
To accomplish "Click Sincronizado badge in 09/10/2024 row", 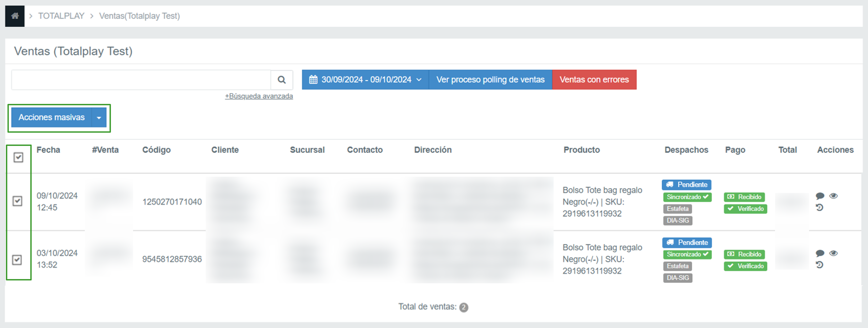I will (687, 197).
